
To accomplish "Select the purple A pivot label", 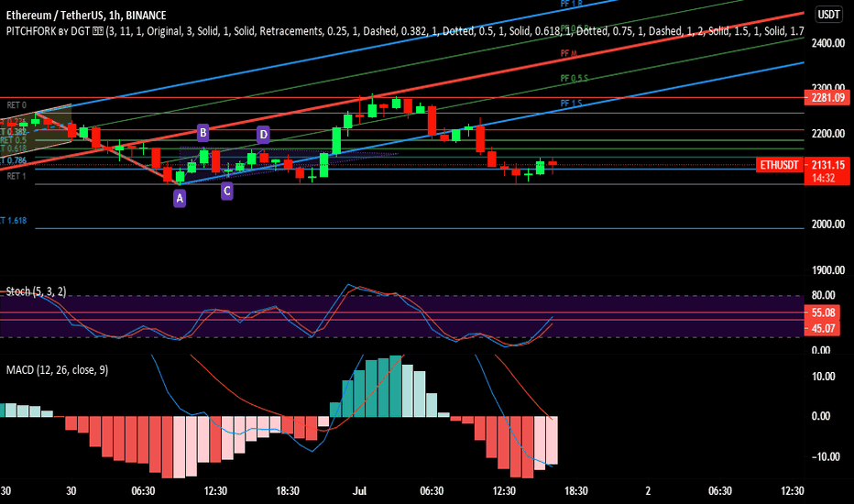I will (180, 199).
